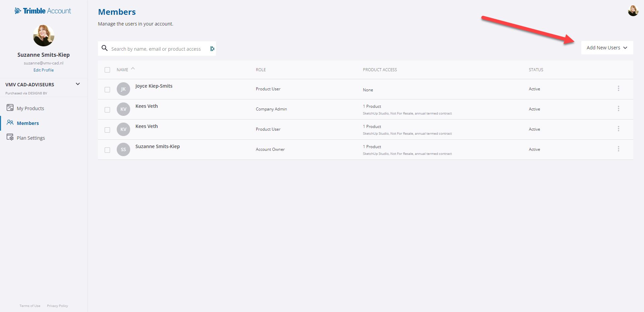Open the three-dot menu for Joyce Kiep-Smits

pyautogui.click(x=619, y=88)
